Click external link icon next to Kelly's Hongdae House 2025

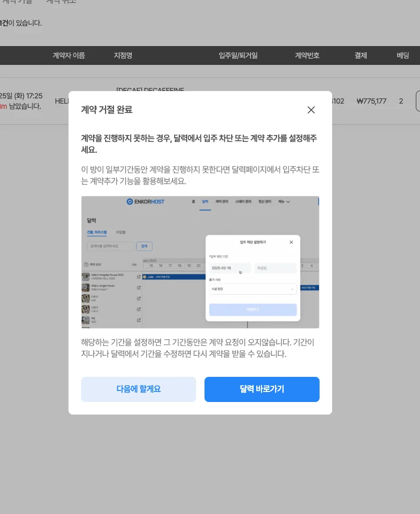pyautogui.click(x=138, y=276)
